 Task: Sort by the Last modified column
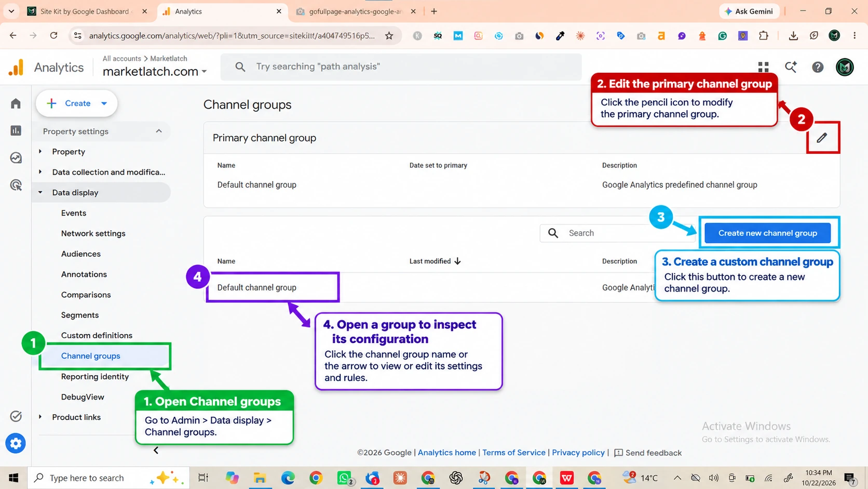(x=435, y=261)
